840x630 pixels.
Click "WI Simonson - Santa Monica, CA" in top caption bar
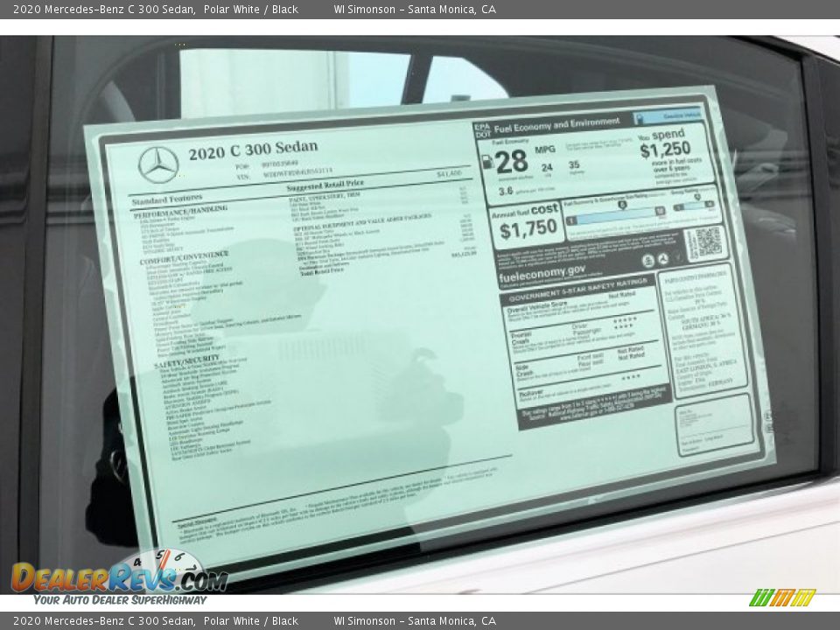pyautogui.click(x=415, y=9)
